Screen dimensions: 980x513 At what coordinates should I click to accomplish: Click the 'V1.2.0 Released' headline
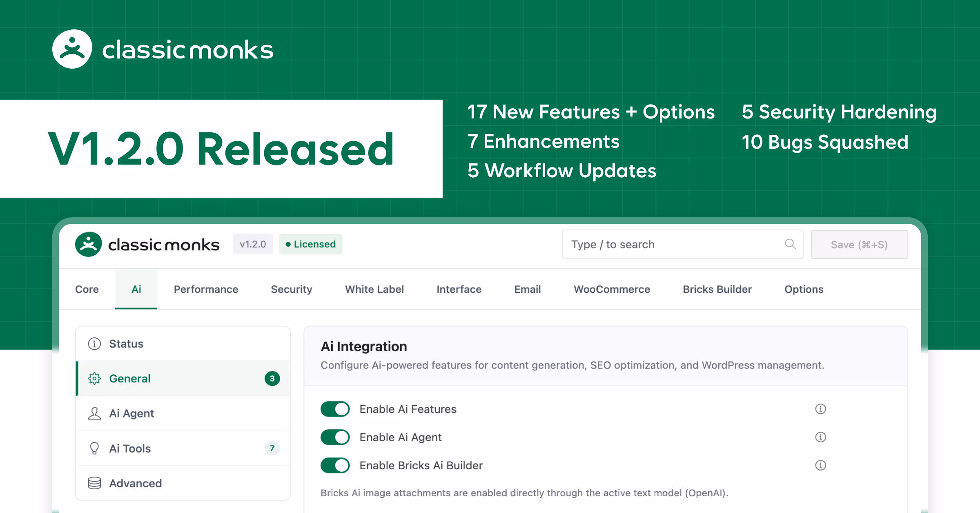point(221,149)
